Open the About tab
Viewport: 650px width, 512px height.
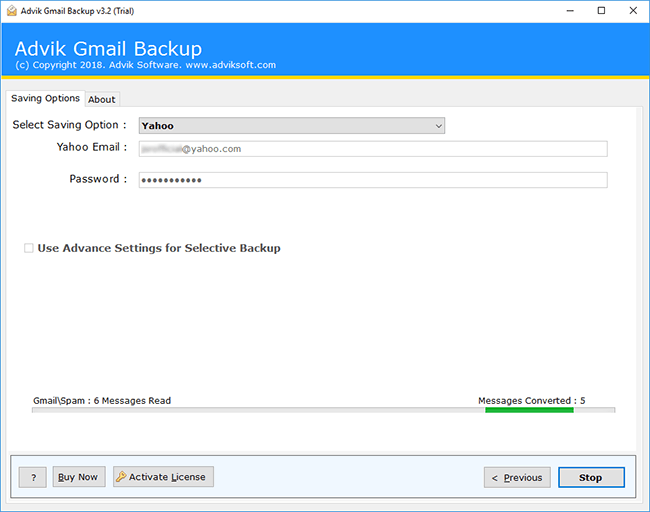(102, 99)
